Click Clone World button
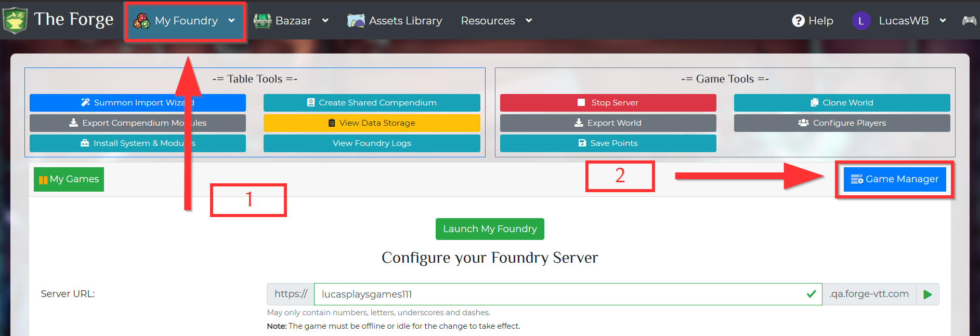Screen dimensions: 980x336 click(842, 103)
